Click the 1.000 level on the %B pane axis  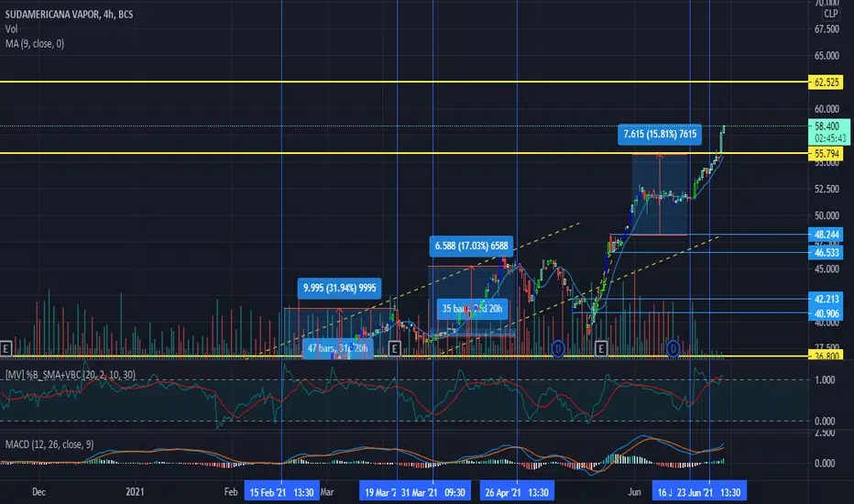[825, 379]
